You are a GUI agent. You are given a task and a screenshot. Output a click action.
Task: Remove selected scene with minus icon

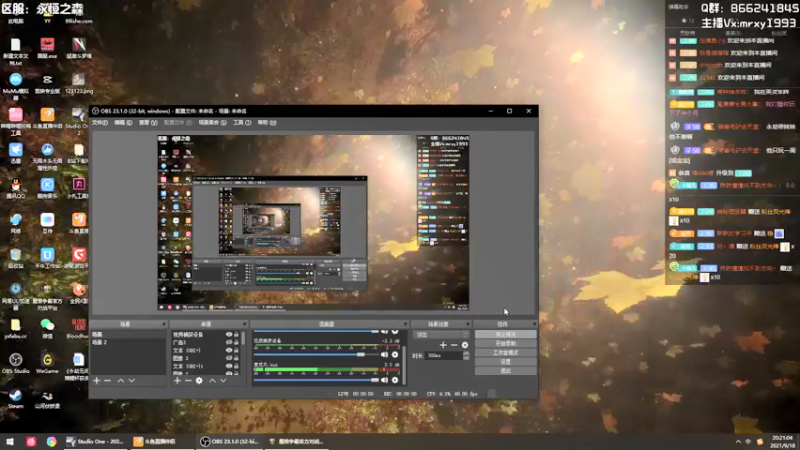[108, 381]
